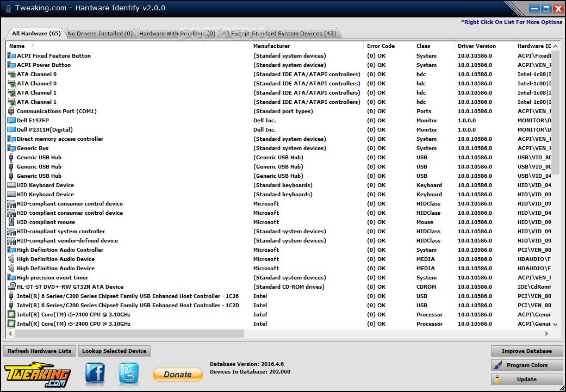
Task: Click the Update button
Action: 527,379
